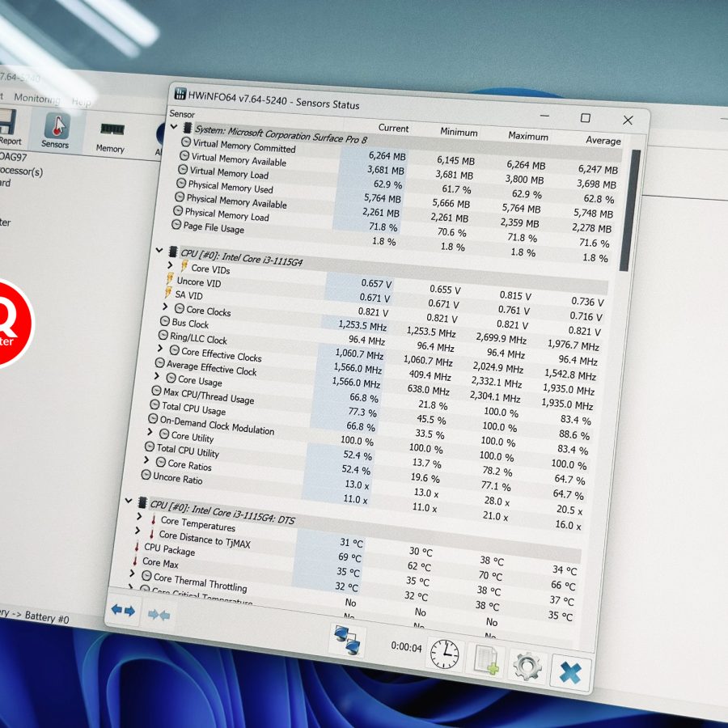The image size is (728, 728).
Task: Close sensors using the blue X button
Action: pyautogui.click(x=570, y=672)
